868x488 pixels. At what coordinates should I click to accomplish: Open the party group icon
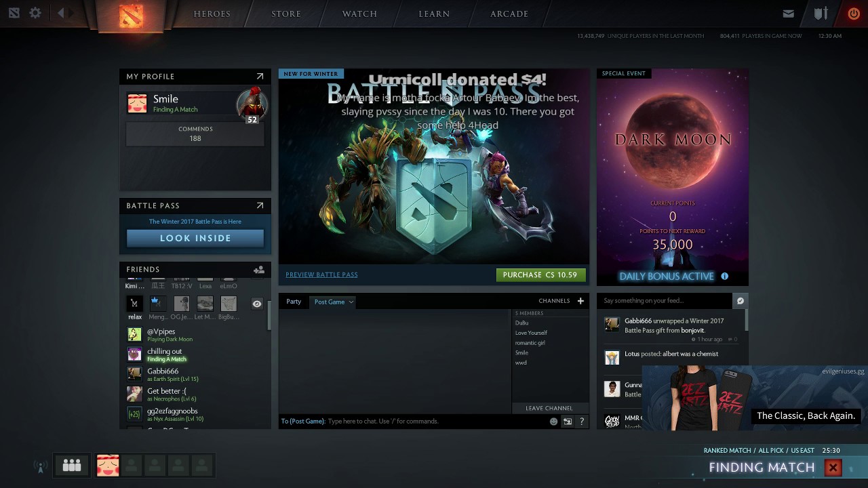(72, 465)
